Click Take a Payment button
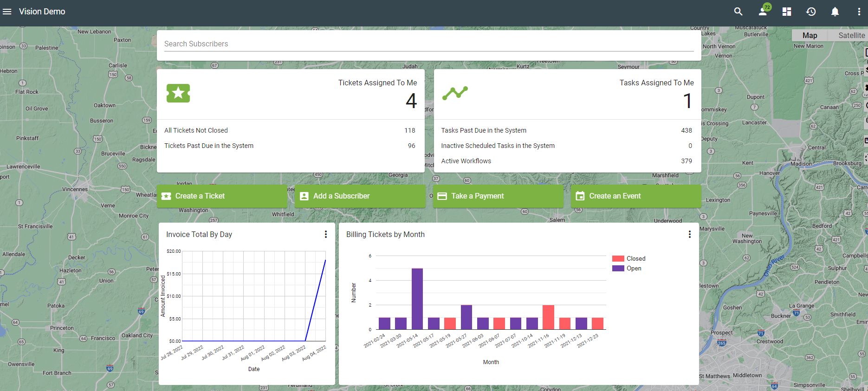 [x=498, y=196]
